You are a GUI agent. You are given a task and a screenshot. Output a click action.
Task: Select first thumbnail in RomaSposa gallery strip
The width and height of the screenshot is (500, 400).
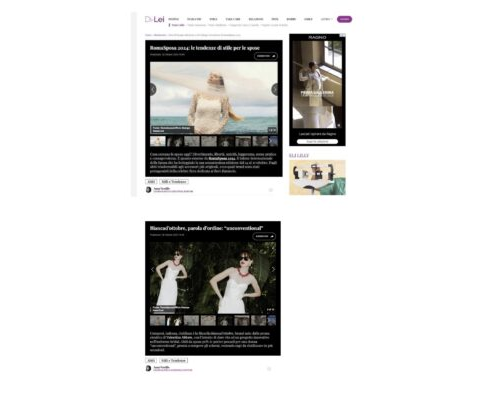(x=158, y=141)
